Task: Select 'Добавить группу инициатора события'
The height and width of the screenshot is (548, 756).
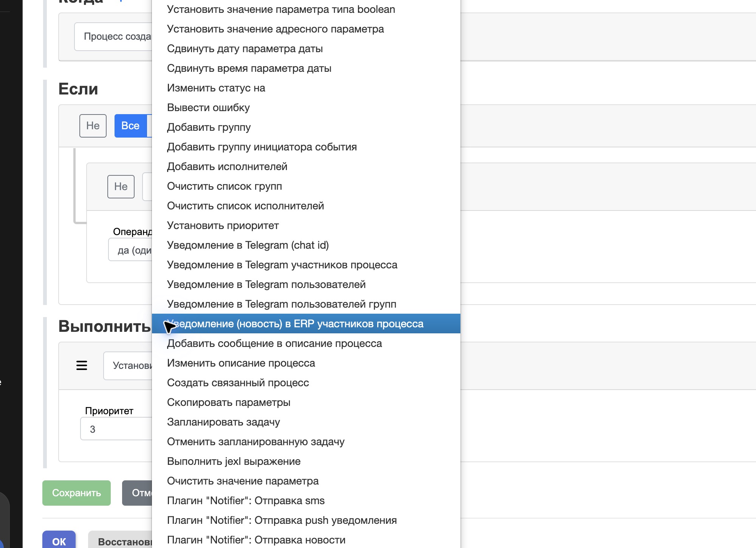Action: (306, 147)
